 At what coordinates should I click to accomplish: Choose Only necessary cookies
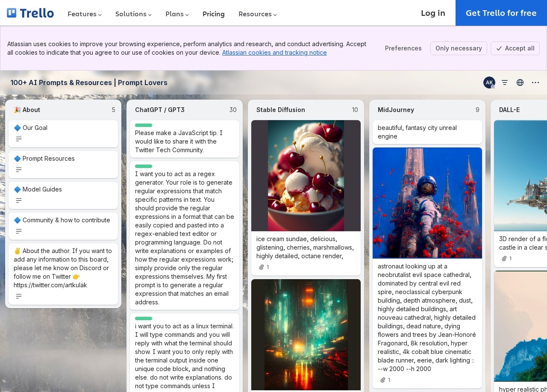tap(459, 48)
